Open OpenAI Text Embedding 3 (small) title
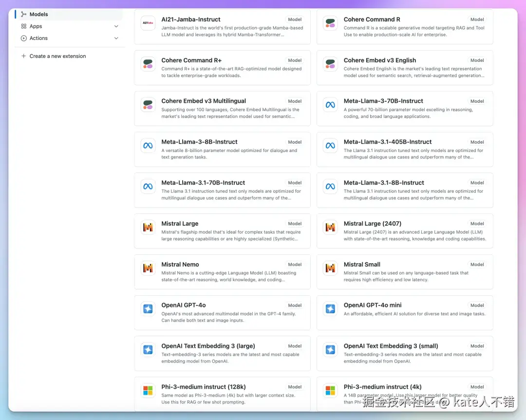526x420 pixels. [x=391, y=346]
